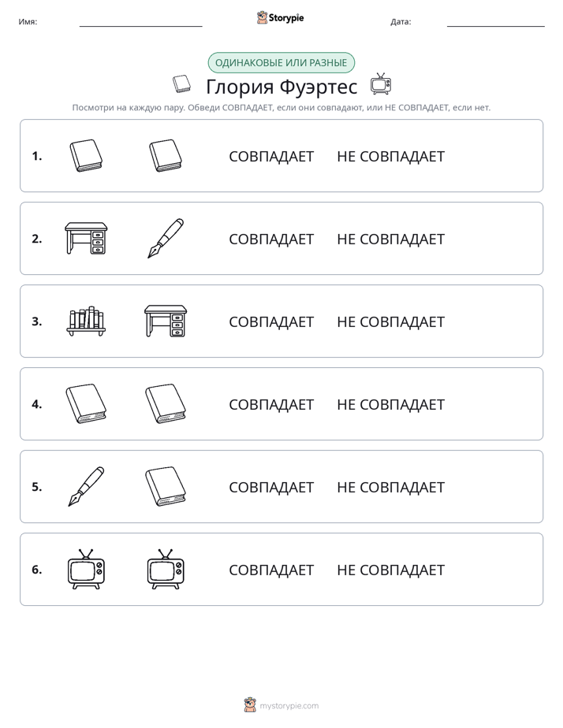Click the Дата date line field

click(496, 22)
